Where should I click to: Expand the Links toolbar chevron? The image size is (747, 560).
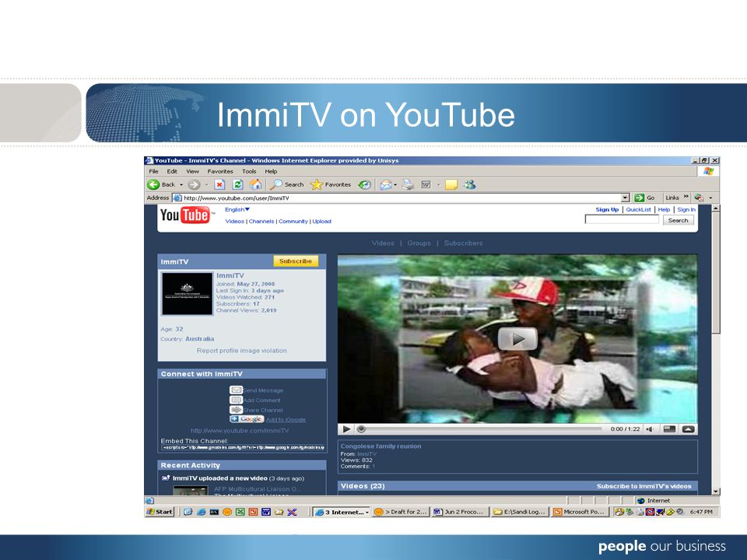(686, 197)
